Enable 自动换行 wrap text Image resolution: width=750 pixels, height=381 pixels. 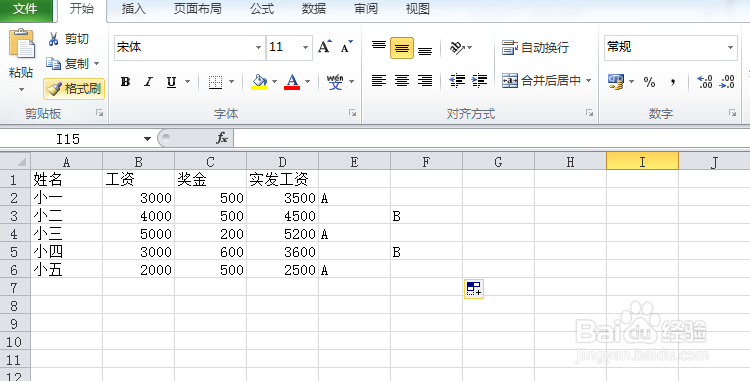point(535,47)
